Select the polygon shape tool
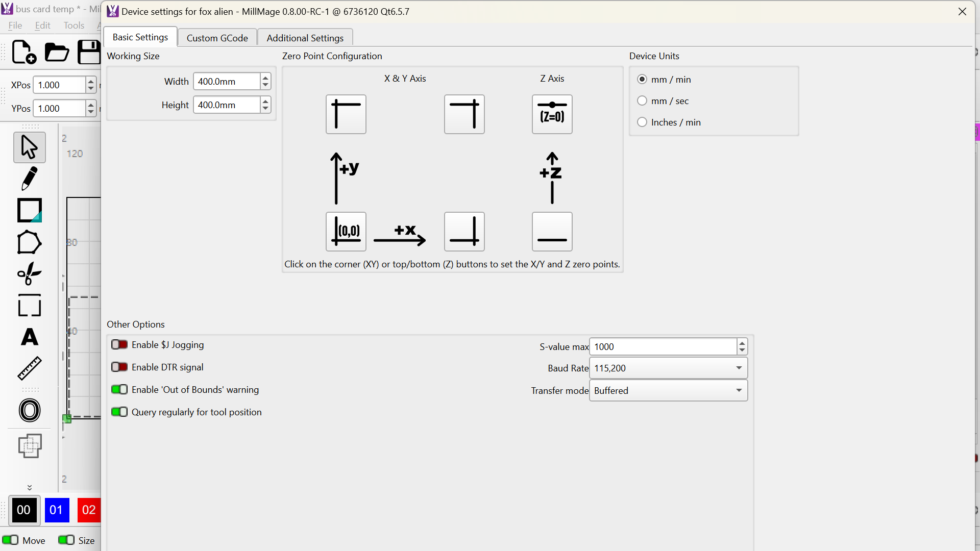 click(x=29, y=242)
